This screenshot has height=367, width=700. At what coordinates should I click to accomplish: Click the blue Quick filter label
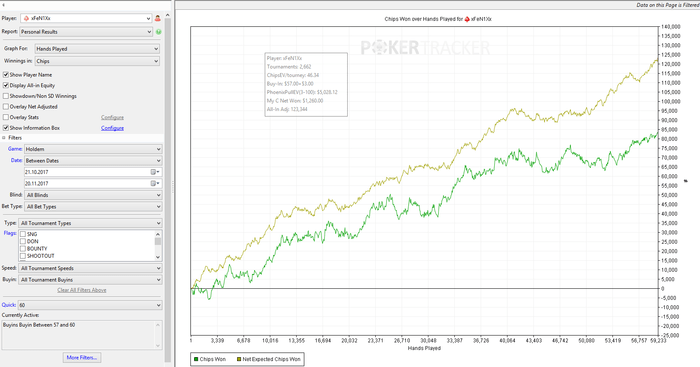pyautogui.click(x=9, y=305)
